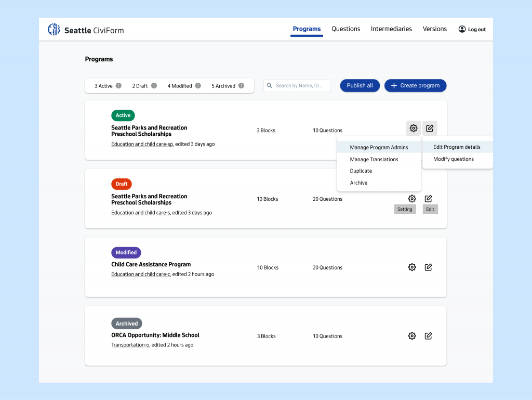Filter programs by 4 Modified
The height and width of the screenshot is (400, 532).
coord(180,86)
